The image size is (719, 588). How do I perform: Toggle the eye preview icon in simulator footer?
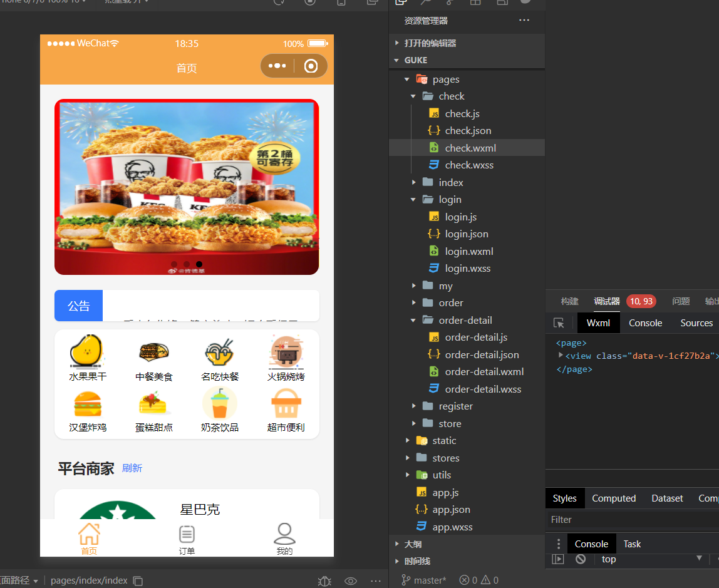(x=350, y=580)
